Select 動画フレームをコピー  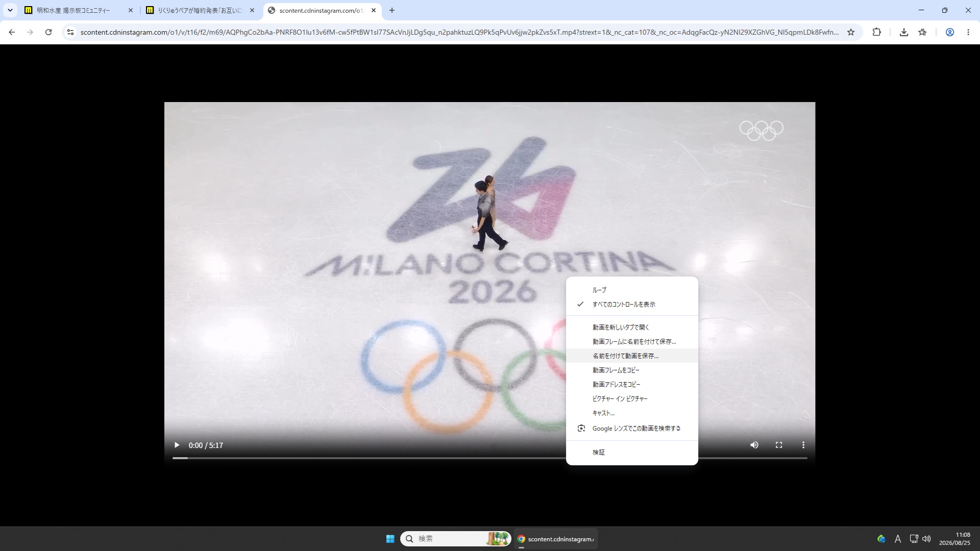click(x=632, y=370)
